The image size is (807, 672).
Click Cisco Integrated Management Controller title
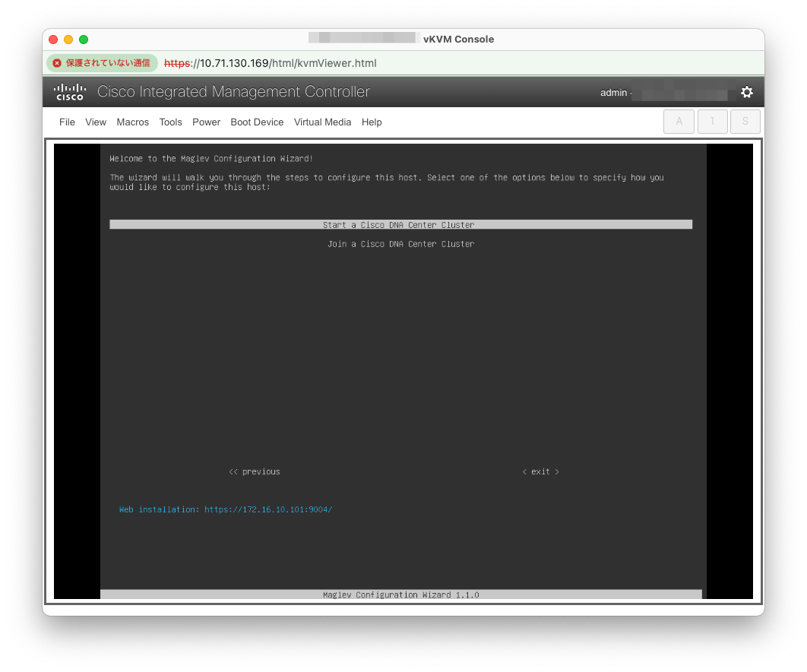(233, 92)
